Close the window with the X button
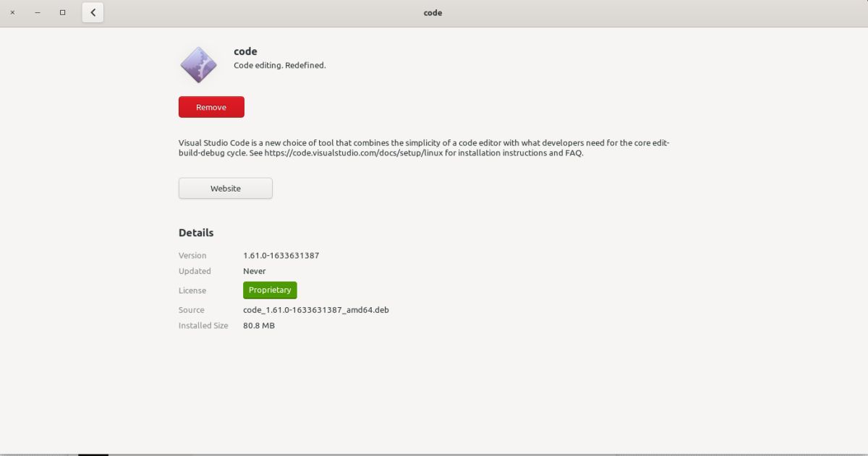Screen dimensions: 868x456 click(12, 12)
